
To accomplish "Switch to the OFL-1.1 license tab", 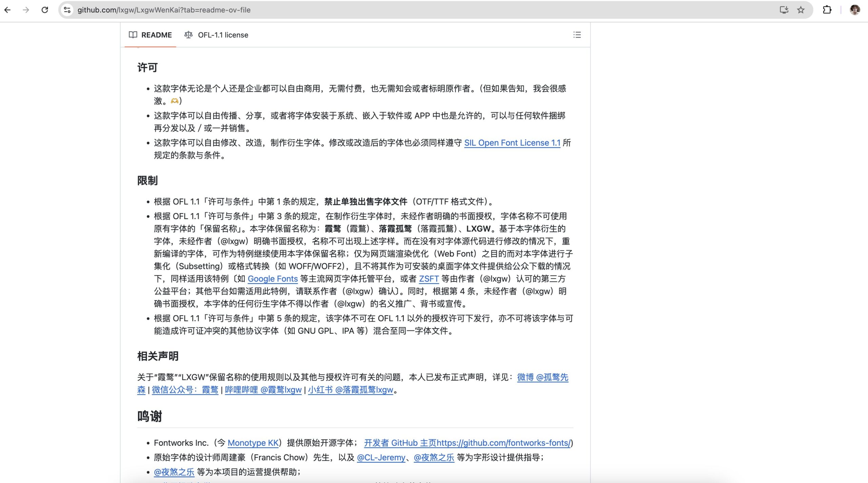I will click(216, 35).
